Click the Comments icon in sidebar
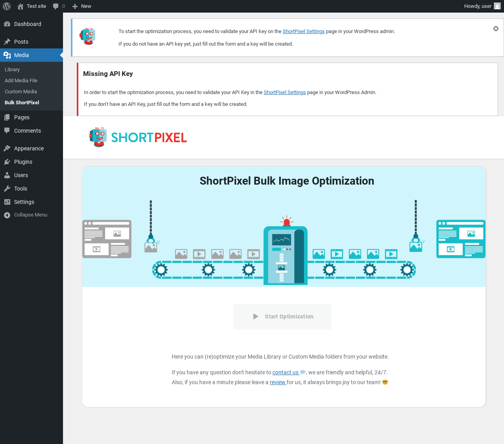 pyautogui.click(x=7, y=131)
